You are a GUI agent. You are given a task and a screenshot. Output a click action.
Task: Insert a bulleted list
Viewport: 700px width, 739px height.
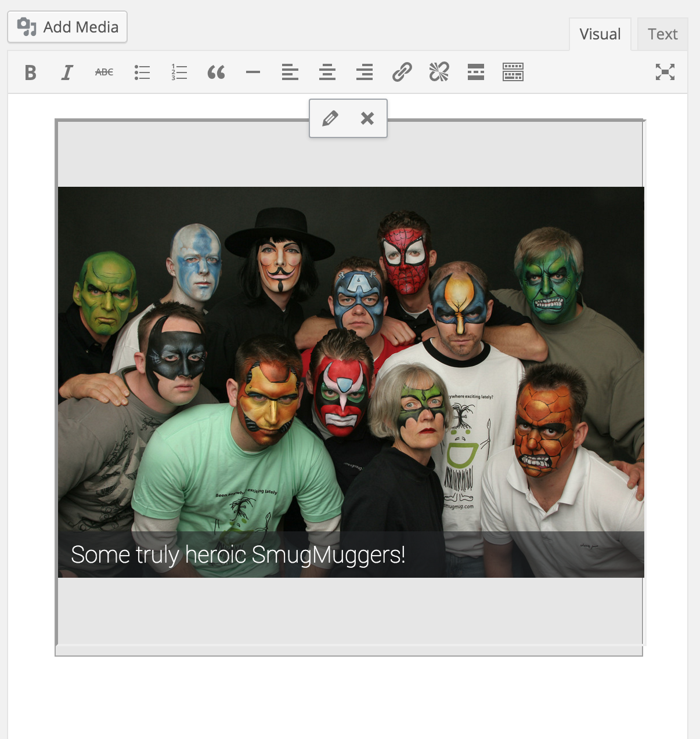pos(142,73)
